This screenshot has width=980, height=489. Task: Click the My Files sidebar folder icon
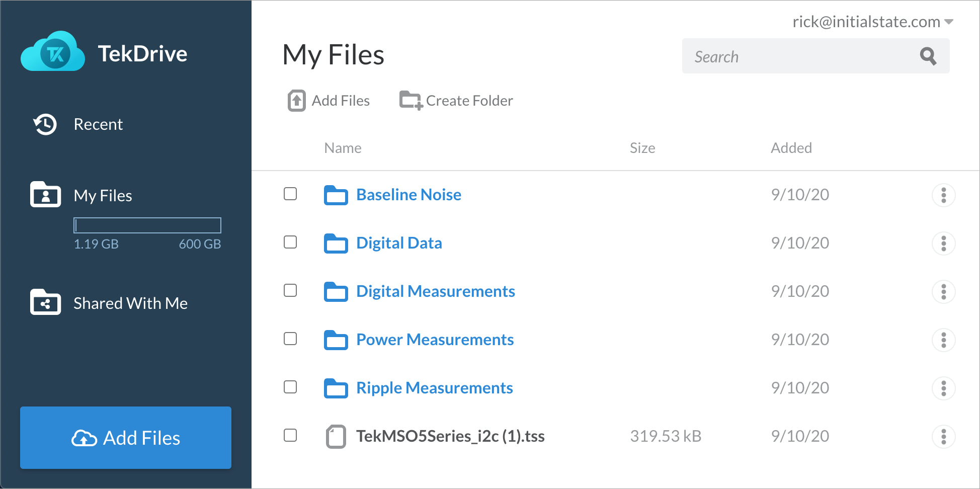click(45, 195)
